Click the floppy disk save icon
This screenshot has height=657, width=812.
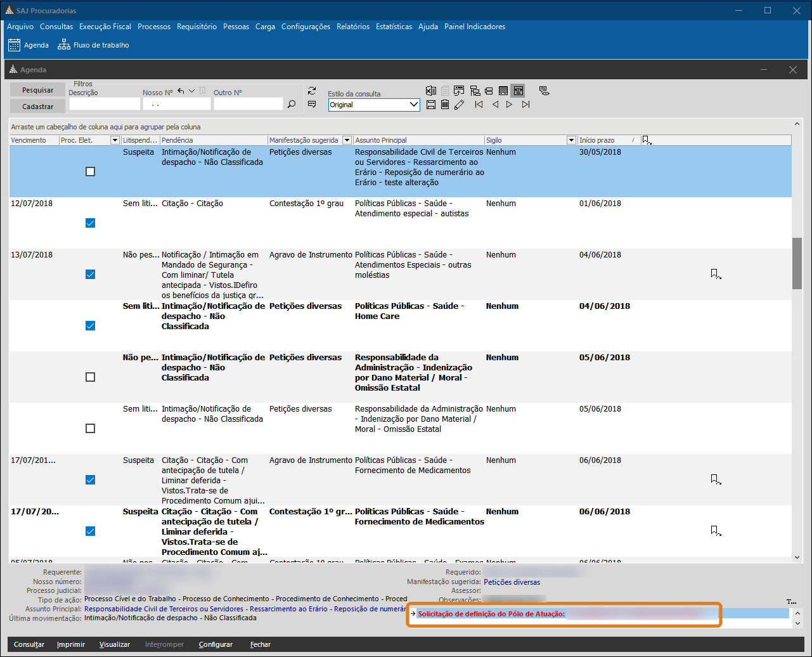click(431, 105)
